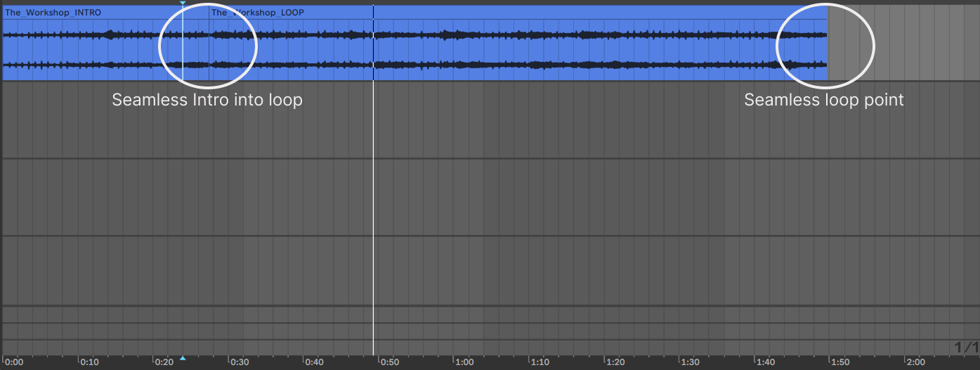The height and width of the screenshot is (370, 980).
Task: Click the 0:50 mark on the time ruler
Action: click(389, 363)
